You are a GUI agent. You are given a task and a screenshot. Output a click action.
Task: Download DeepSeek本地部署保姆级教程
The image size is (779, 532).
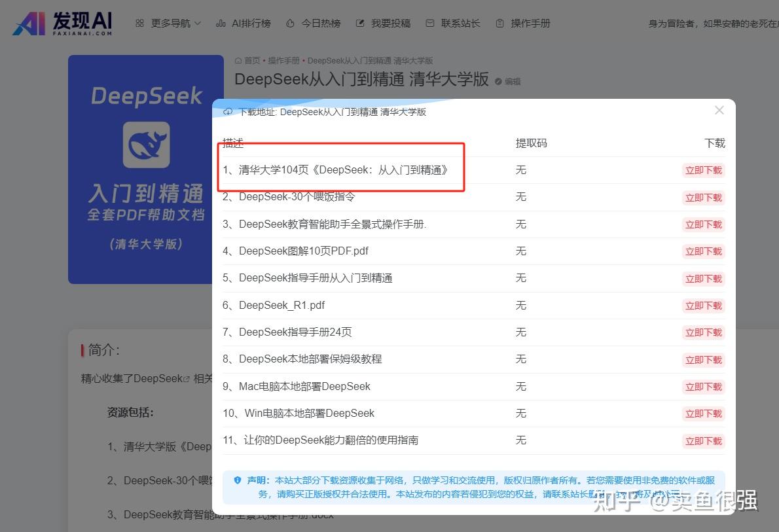(704, 360)
